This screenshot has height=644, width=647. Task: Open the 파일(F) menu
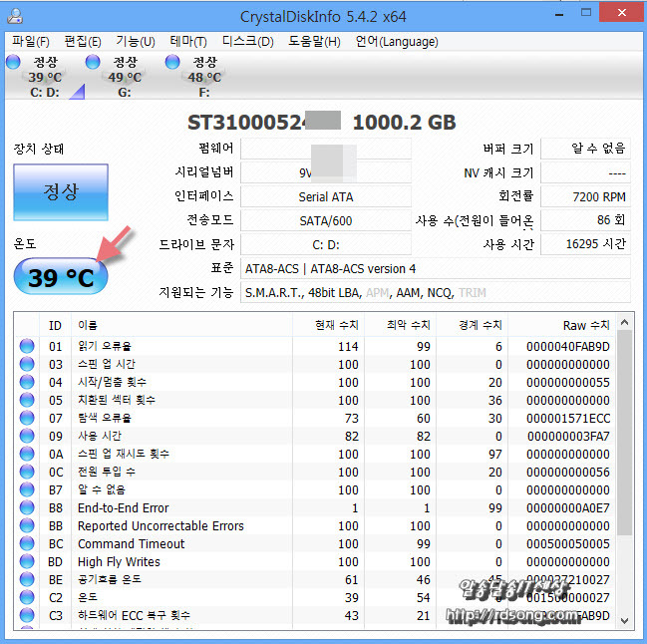(31, 41)
